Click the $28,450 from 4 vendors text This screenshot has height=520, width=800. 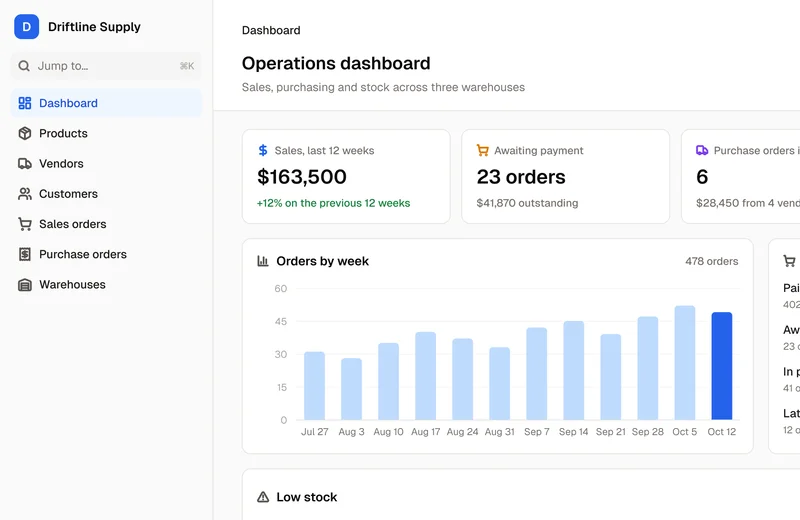click(x=748, y=203)
